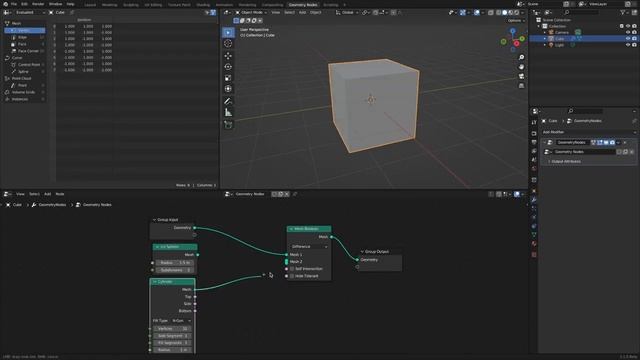Click the blue Z axis gizmo ball
This screenshot has width=640, height=360.
pyautogui.click(x=513, y=31)
